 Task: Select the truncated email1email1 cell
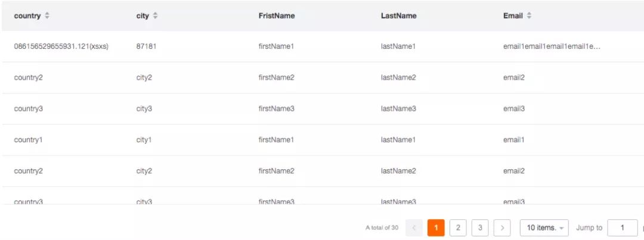(x=552, y=47)
